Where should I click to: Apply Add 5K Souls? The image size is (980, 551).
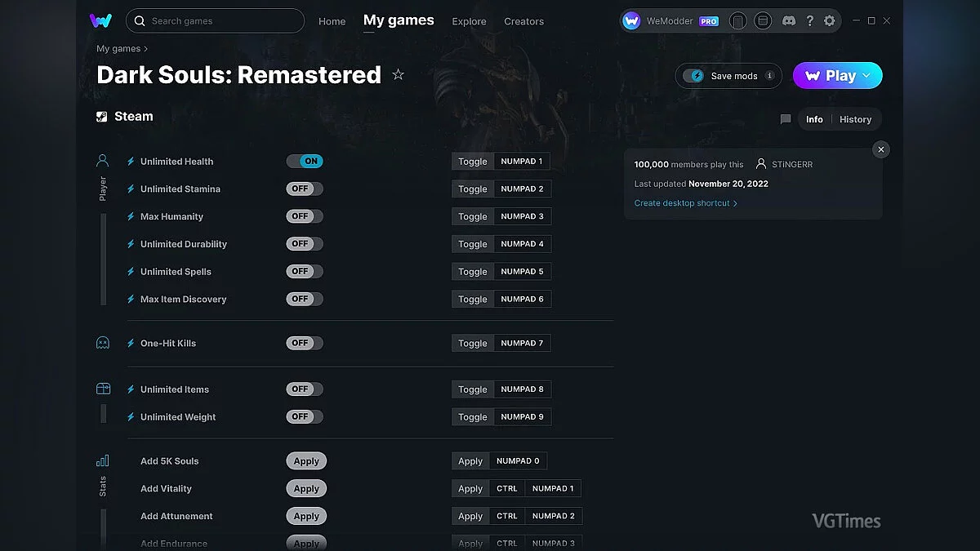(x=306, y=460)
